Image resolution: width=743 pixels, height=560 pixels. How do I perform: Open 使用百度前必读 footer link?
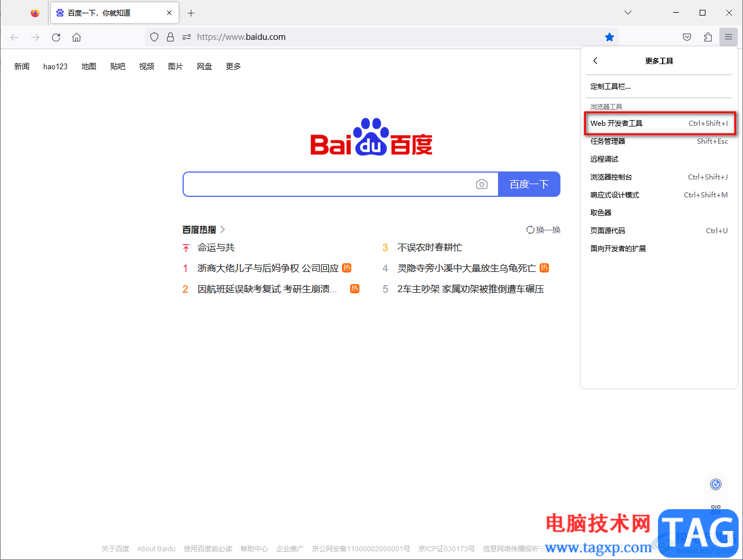tap(208, 549)
